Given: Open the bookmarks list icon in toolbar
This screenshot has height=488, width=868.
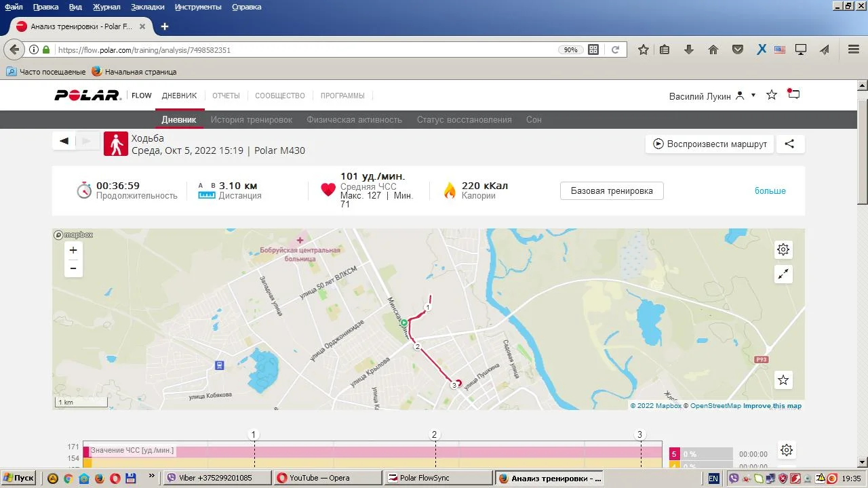Looking at the screenshot, I should tap(665, 49).
